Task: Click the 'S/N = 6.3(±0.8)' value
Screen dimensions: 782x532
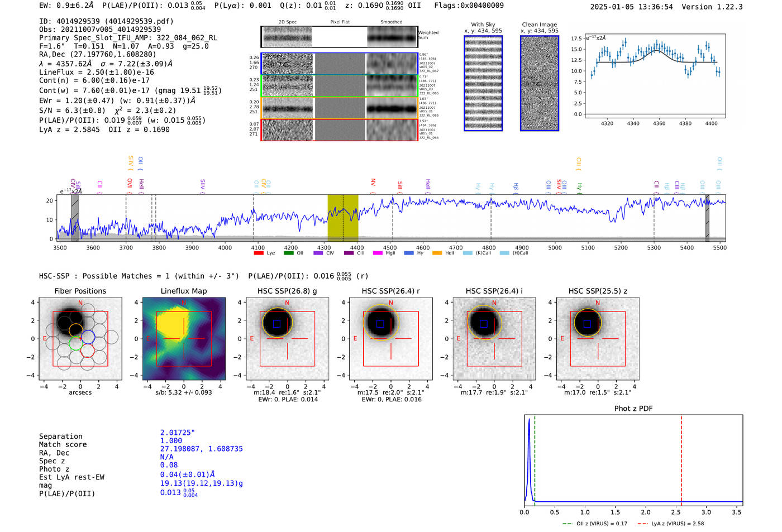Action: point(72,111)
